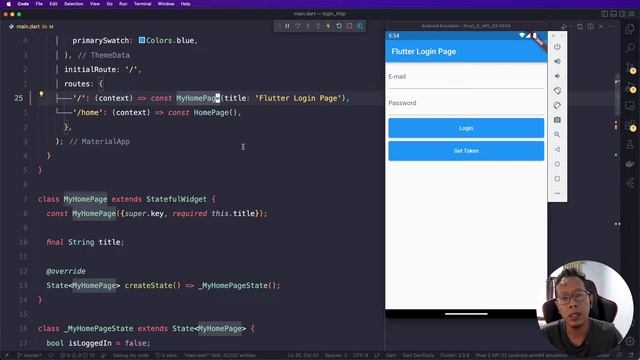Open the Source Control view
This screenshot has height=360, width=640.
click(630, 68)
